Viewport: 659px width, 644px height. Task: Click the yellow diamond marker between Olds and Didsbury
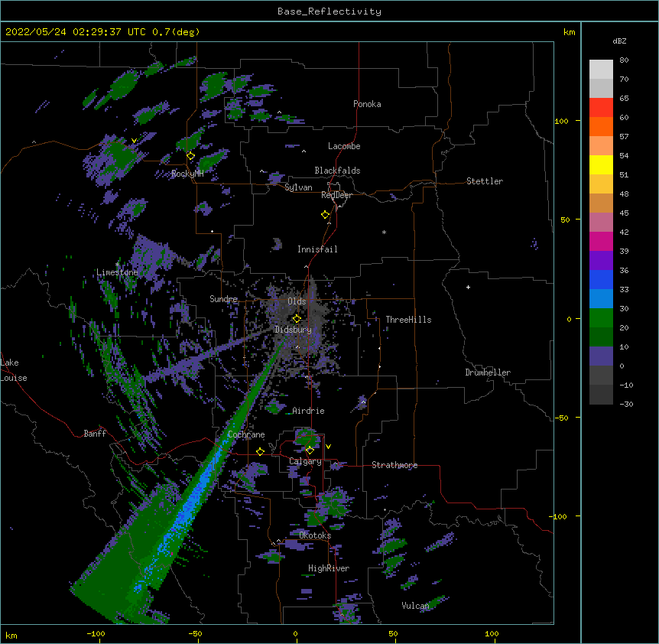[297, 318]
